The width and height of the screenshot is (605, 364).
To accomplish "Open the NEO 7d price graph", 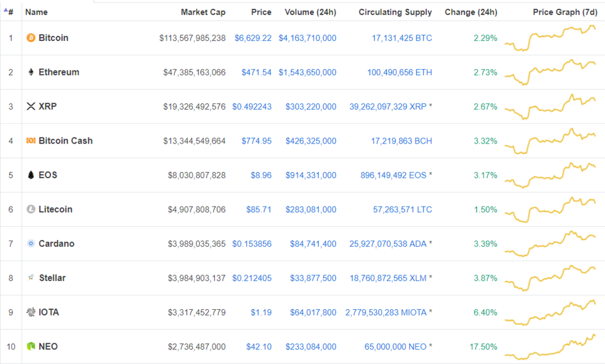I will click(x=550, y=346).
